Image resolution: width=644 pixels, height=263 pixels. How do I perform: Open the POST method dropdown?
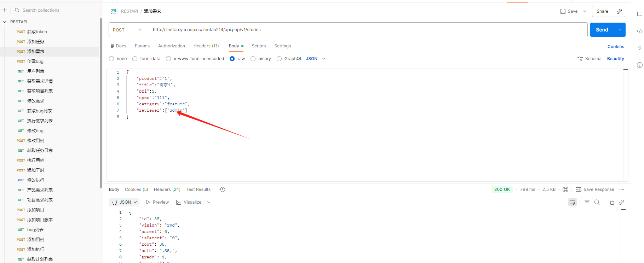point(128,30)
